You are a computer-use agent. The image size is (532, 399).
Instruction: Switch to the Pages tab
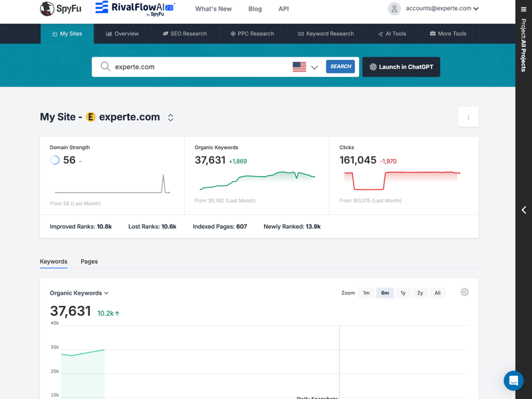89,261
